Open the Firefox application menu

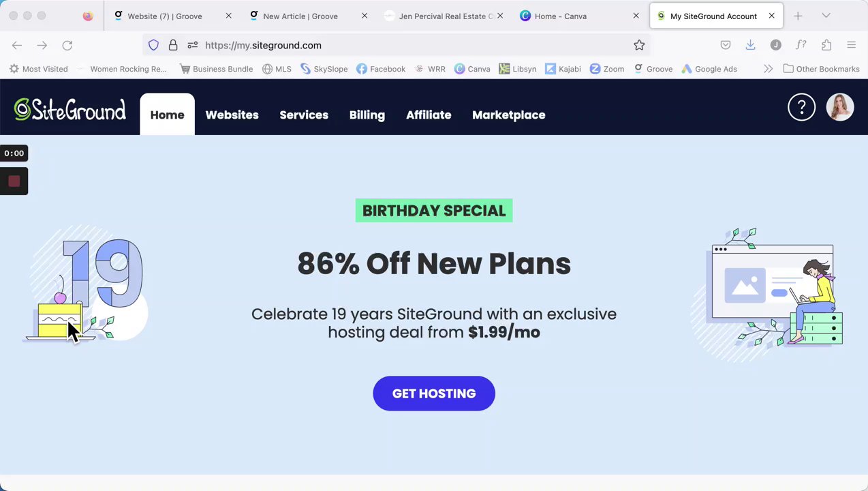851,45
